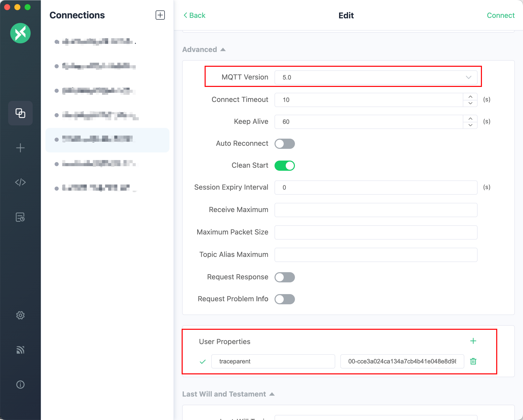The width and height of the screenshot is (523, 420).
Task: Turn off the Clean Start switch
Action: coord(284,166)
